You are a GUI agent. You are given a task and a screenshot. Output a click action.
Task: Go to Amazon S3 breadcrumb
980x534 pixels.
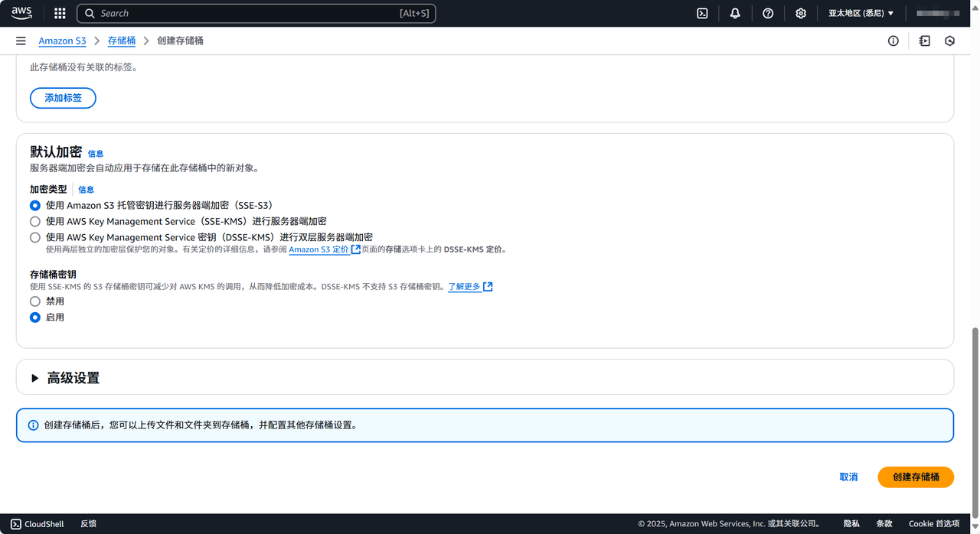(62, 41)
